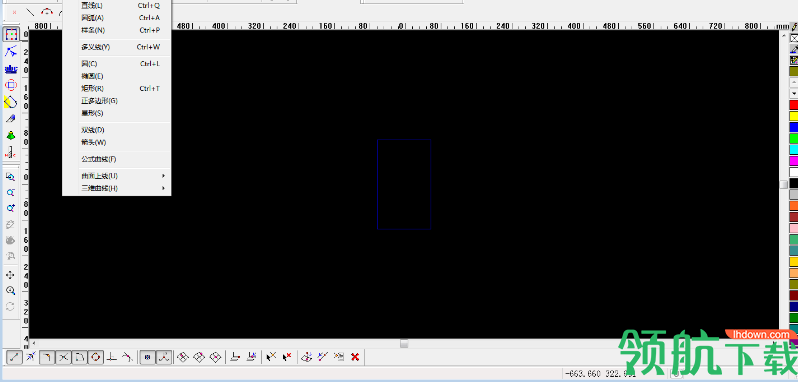Click the third diamond plane icon

click(216, 357)
